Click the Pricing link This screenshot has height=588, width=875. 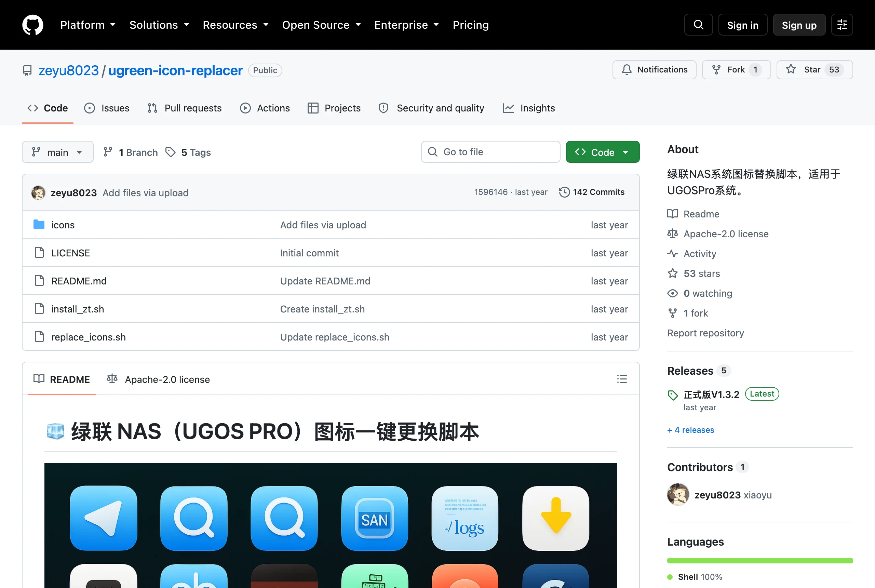tap(471, 25)
